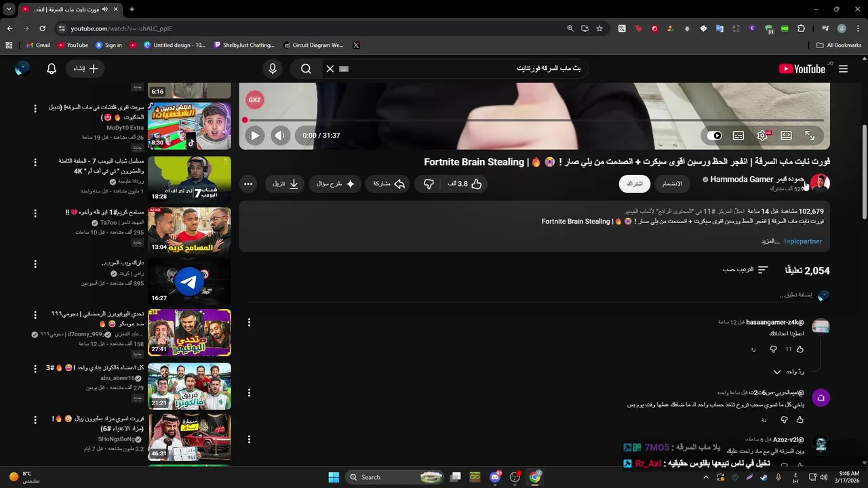Open MoDy10 Extra video thumbnail
The image size is (868, 488).
(189, 126)
